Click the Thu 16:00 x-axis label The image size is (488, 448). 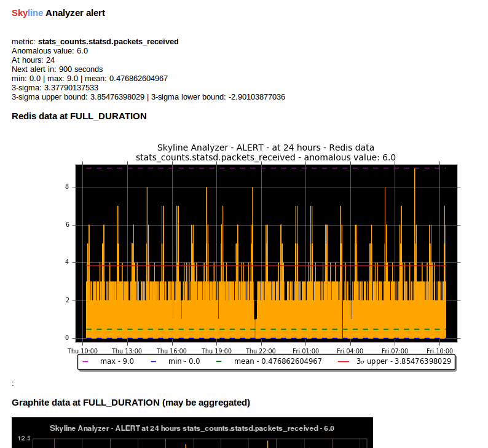[x=171, y=351]
